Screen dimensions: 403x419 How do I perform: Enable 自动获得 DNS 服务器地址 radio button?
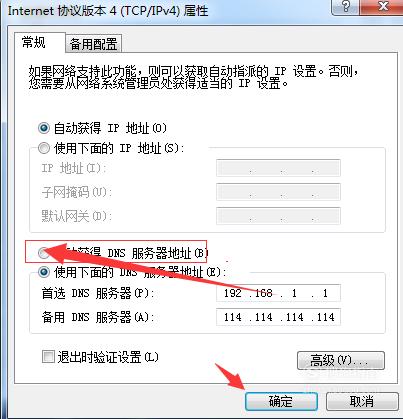pyautogui.click(x=44, y=253)
